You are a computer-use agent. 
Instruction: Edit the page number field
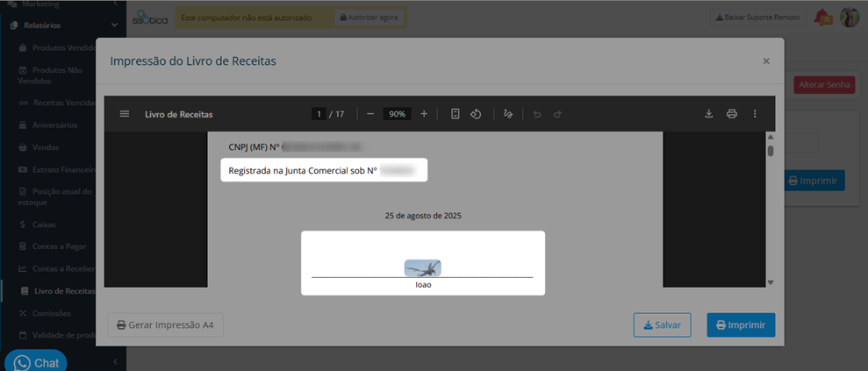click(319, 114)
